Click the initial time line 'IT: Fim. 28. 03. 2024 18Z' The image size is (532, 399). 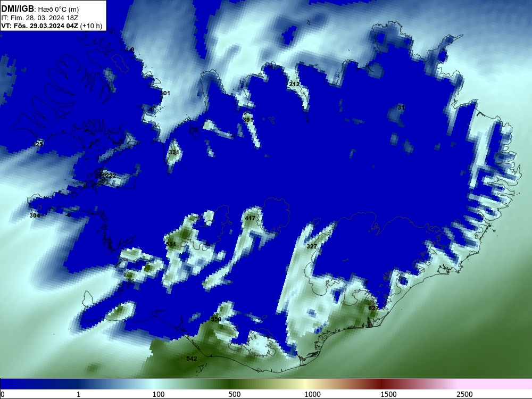point(40,18)
